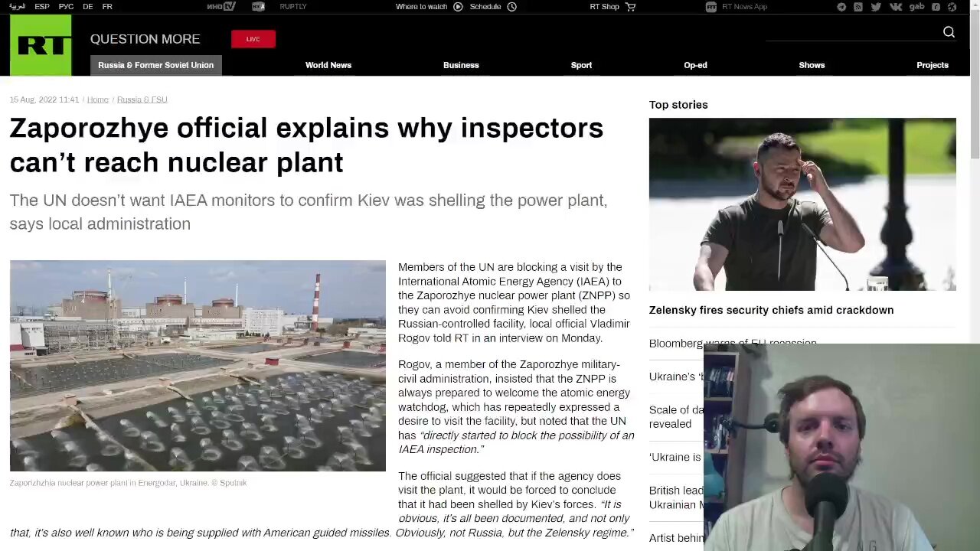Switch to DE language version
Screen dimensions: 980x551
88,7
